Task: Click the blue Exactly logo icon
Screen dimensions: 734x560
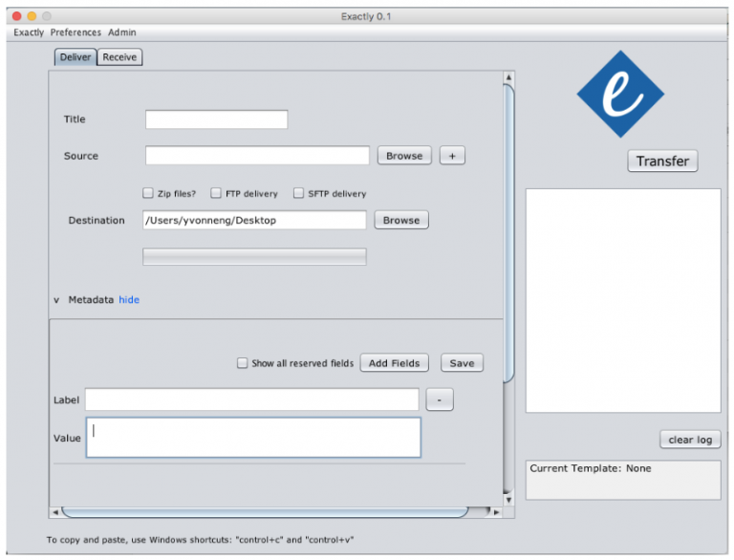Action: (x=619, y=94)
